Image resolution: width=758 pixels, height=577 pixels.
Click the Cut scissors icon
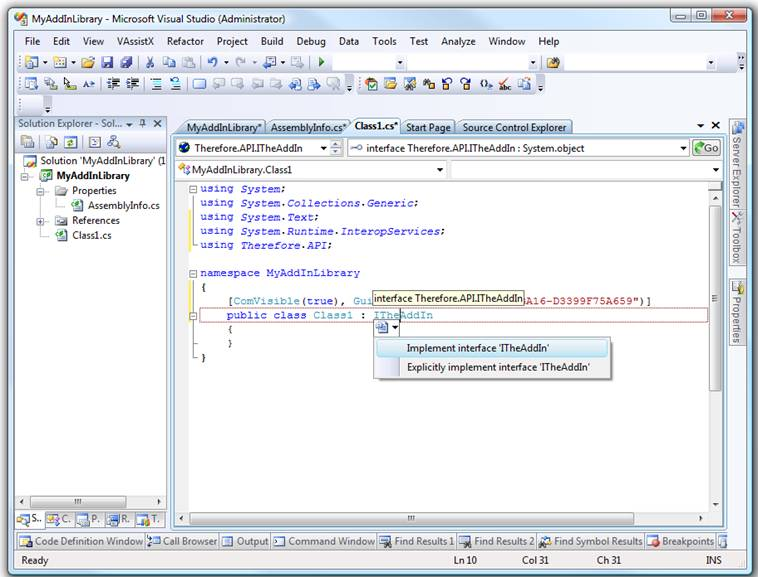pos(150,62)
